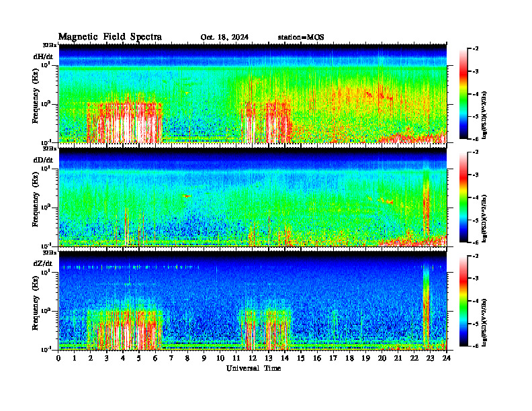Click the dD/dt spectrogram plot
The height and width of the screenshot is (411, 532).
click(x=253, y=197)
